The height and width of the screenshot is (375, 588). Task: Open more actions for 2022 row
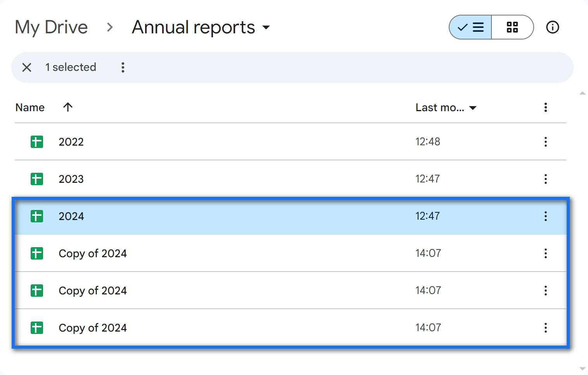point(546,142)
